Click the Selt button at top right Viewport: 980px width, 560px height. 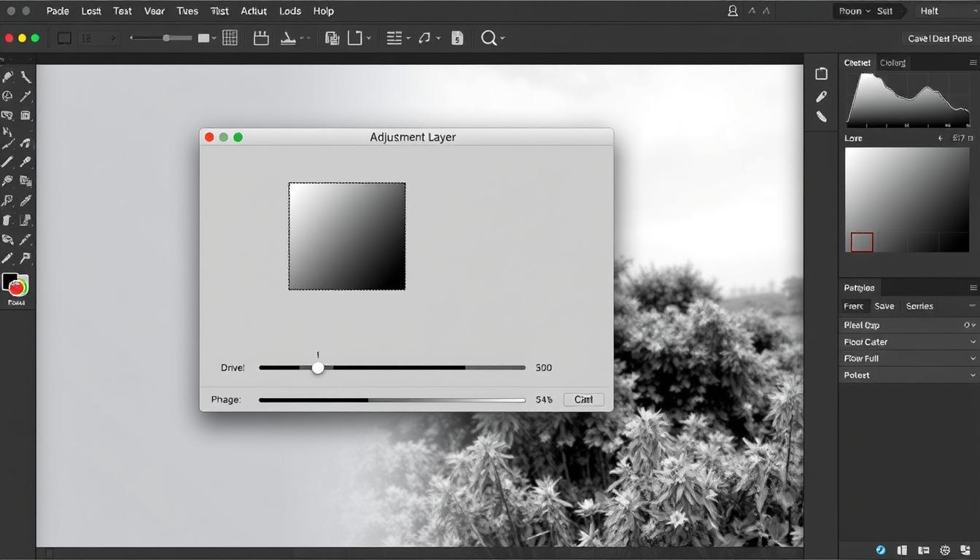tap(885, 11)
